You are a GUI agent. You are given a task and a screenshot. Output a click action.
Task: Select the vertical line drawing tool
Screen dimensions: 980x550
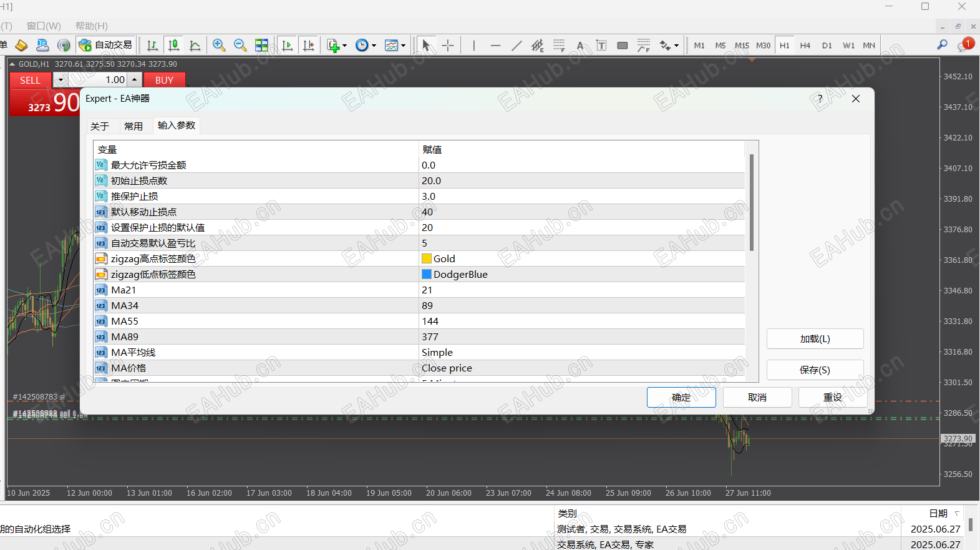pyautogui.click(x=474, y=45)
